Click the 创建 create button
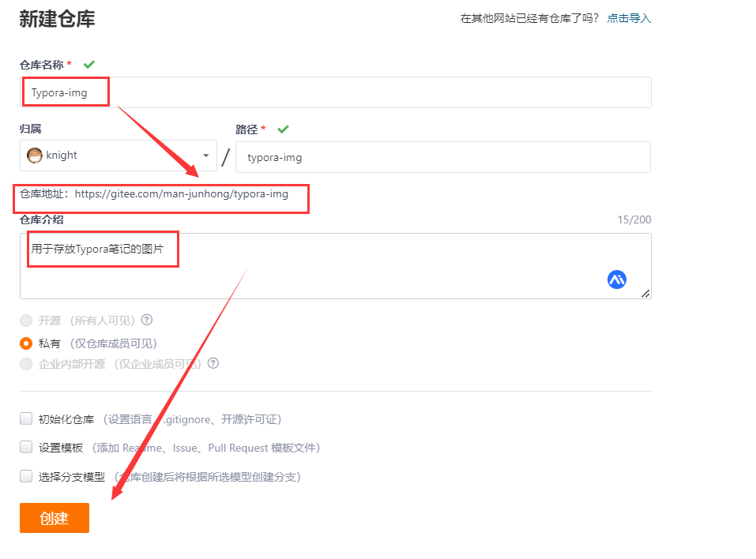Viewport: 756px width, 559px height. 55,518
